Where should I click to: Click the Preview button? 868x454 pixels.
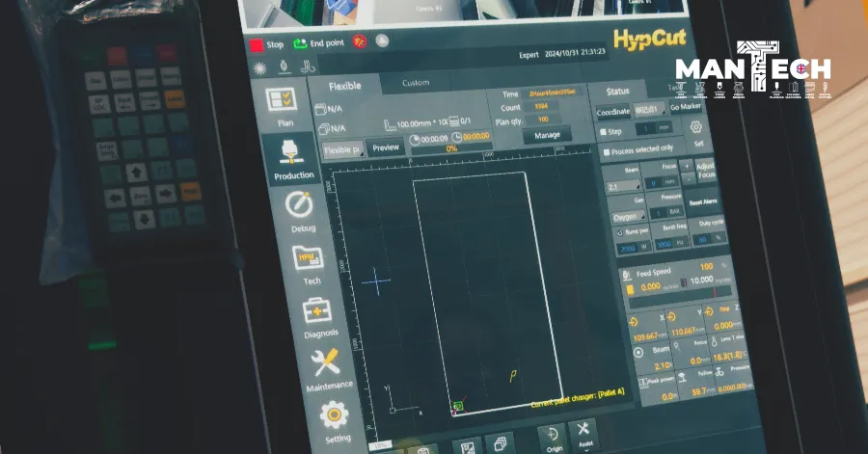pyautogui.click(x=386, y=147)
